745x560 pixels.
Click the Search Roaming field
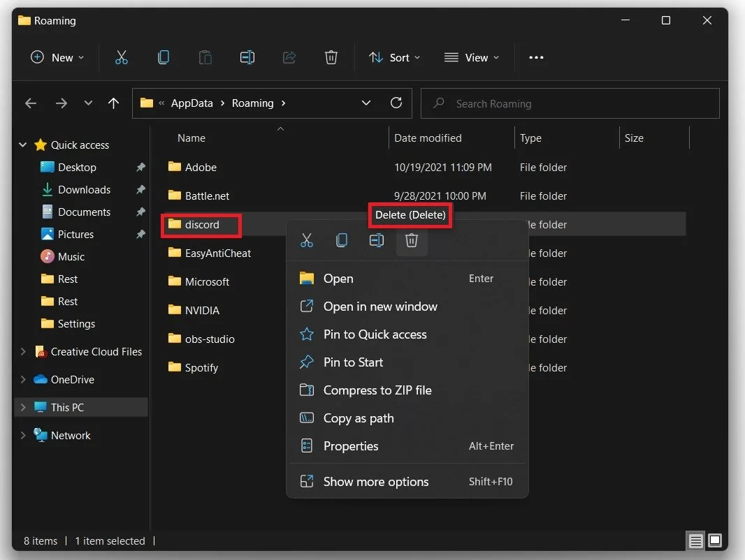[x=570, y=103]
